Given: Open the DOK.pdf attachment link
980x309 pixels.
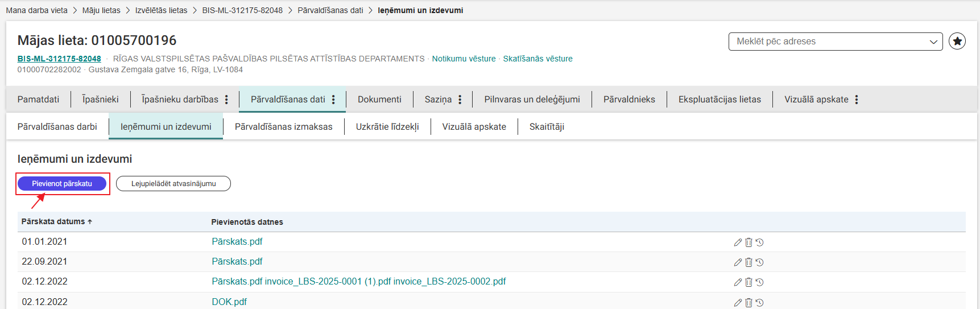Looking at the screenshot, I should 229,302.
